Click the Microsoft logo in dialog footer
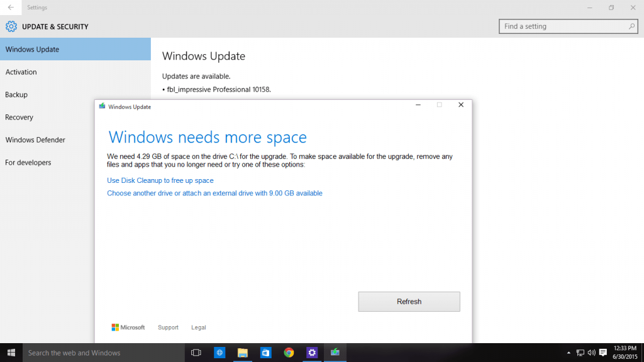Image resolution: width=644 pixels, height=362 pixels. pos(128,327)
